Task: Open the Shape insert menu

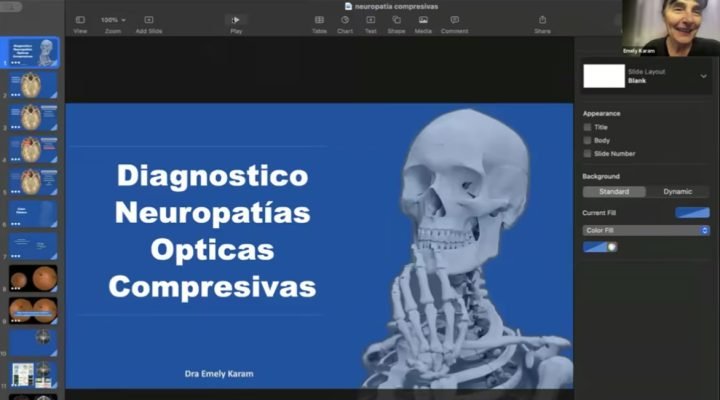Action: pyautogui.click(x=397, y=19)
